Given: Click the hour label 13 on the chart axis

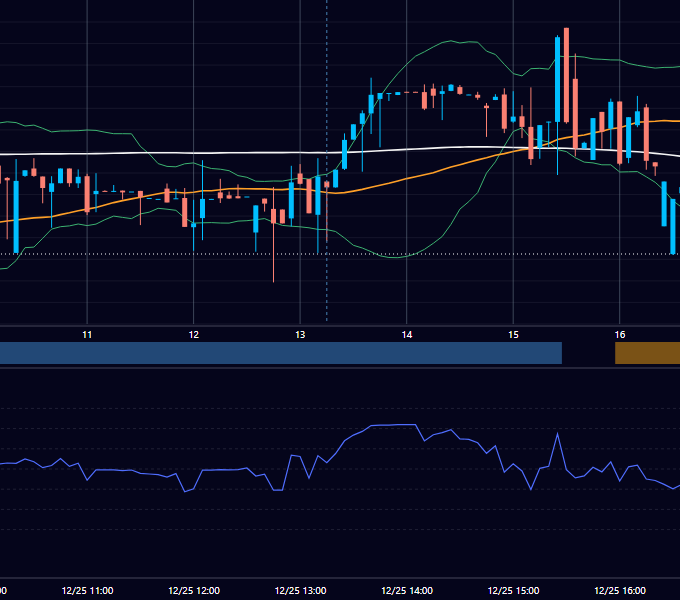Looking at the screenshot, I should tap(300, 335).
